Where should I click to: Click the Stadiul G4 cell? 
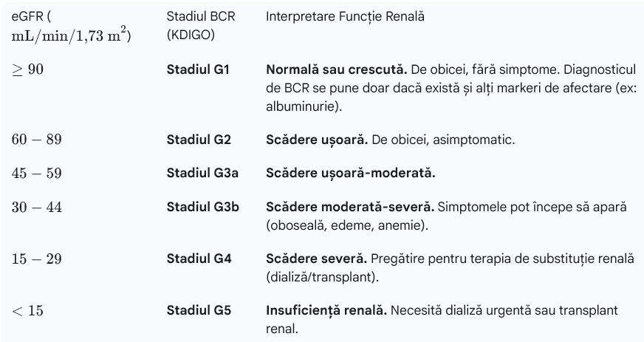[199, 259]
